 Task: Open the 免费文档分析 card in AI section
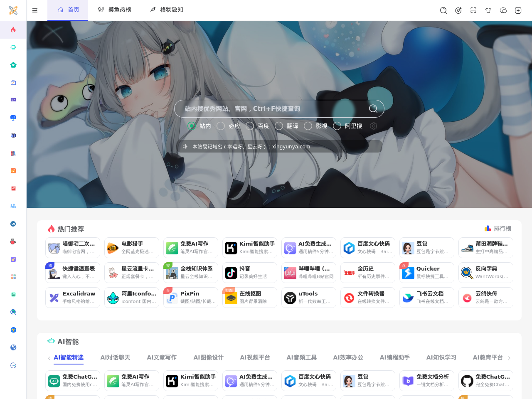pos(427,381)
